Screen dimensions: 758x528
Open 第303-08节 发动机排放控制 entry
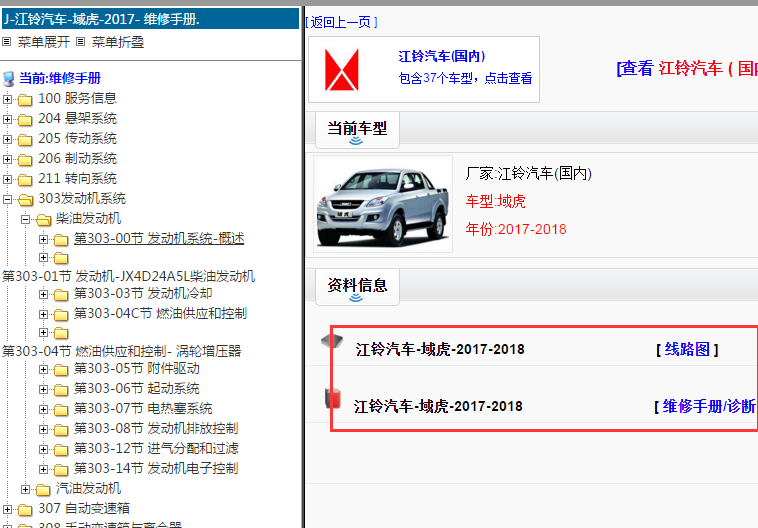pyautogui.click(x=156, y=428)
